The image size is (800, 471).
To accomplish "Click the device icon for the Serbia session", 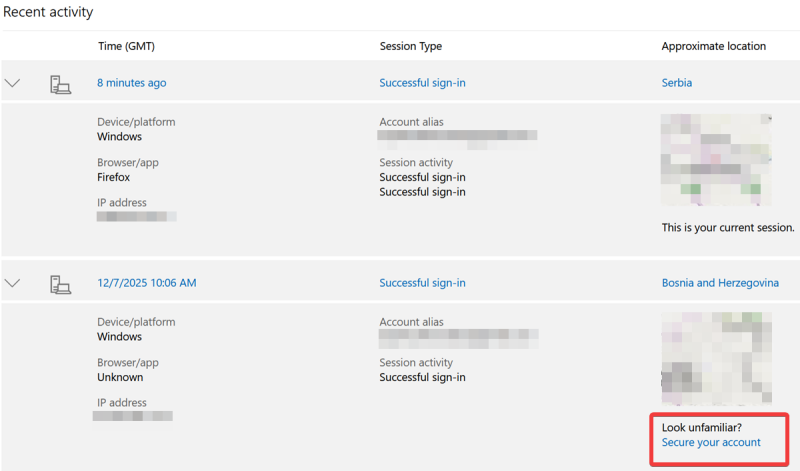I will [x=60, y=84].
